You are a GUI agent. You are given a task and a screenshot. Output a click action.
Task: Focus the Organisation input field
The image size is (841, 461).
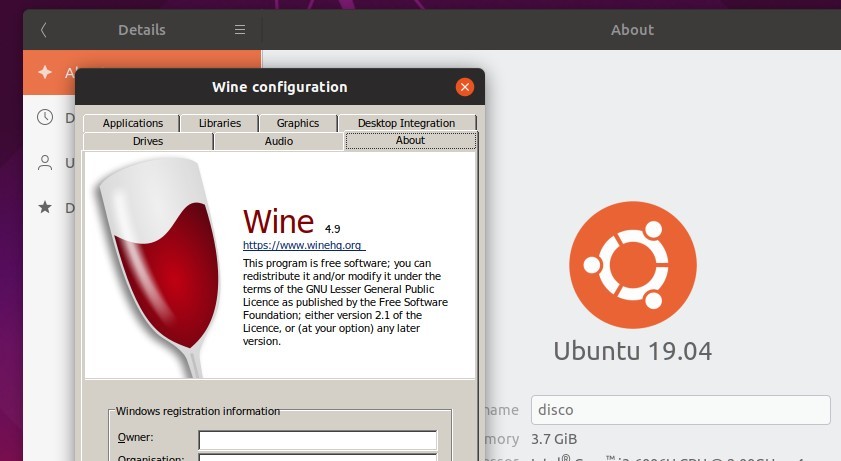318,458
